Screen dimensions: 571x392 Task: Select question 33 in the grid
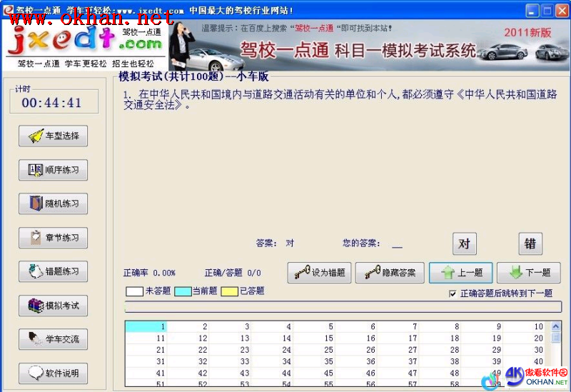click(230, 362)
